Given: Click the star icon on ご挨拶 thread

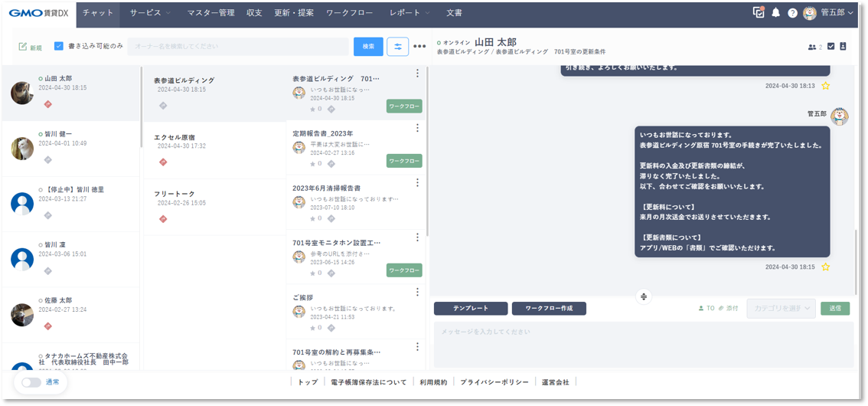Looking at the screenshot, I should click(313, 327).
